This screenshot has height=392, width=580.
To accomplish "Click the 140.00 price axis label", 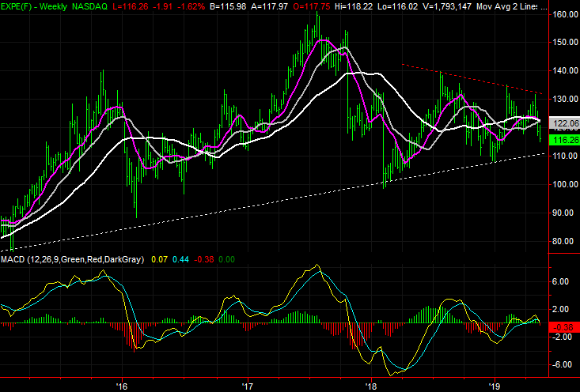I will (x=564, y=70).
